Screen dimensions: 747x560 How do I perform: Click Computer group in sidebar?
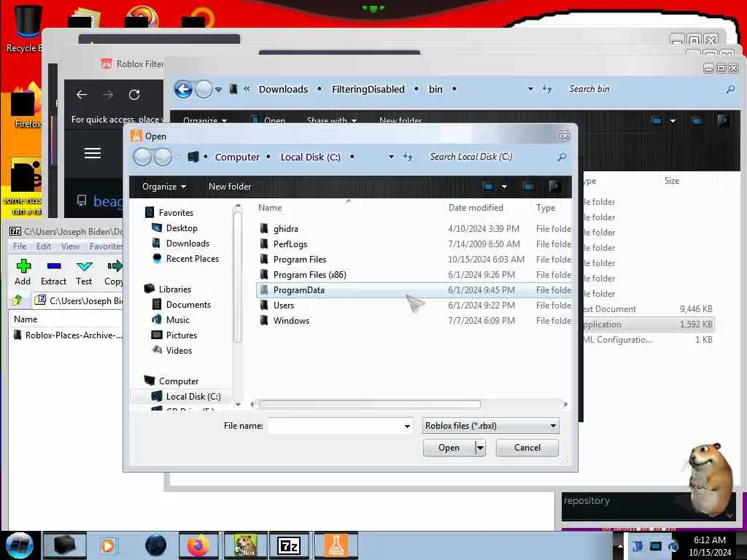click(x=178, y=381)
